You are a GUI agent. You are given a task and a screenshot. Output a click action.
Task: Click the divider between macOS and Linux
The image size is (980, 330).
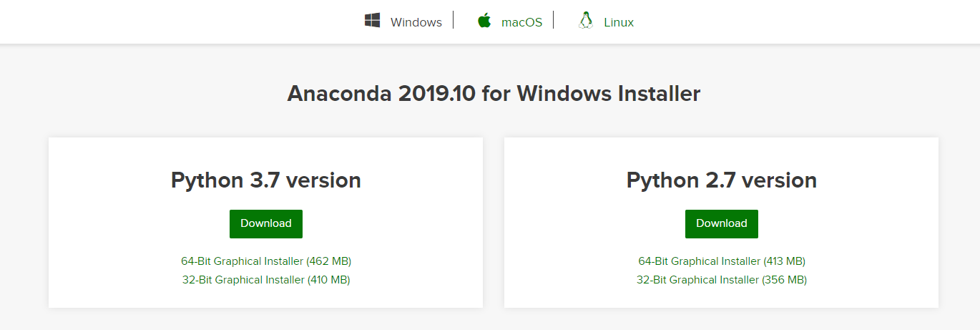coord(554,20)
